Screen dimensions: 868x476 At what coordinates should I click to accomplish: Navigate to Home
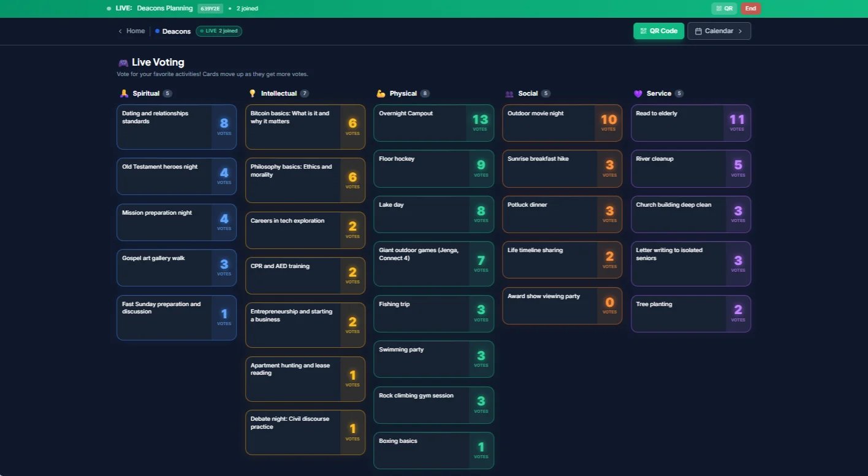click(x=134, y=31)
